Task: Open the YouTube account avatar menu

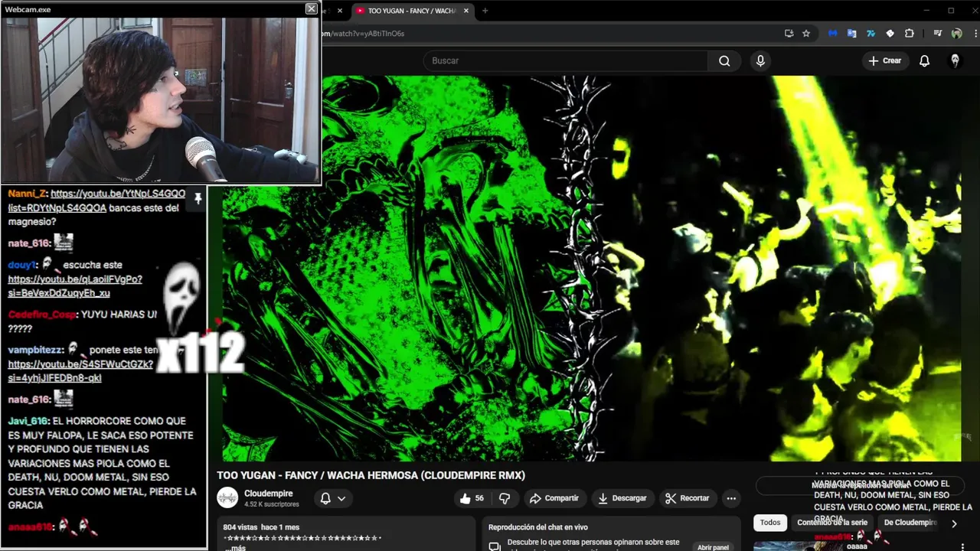Action: [955, 60]
